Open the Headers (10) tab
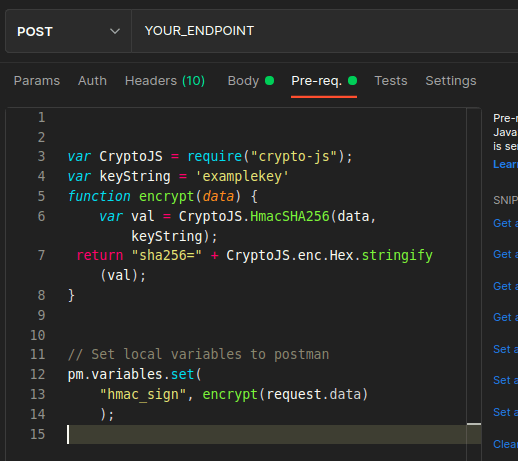 tap(165, 81)
